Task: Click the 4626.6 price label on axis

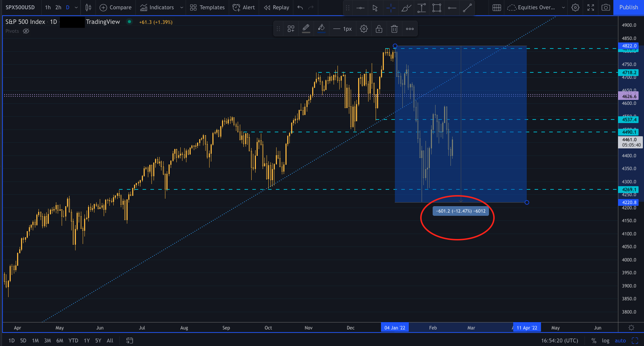Action: click(629, 96)
